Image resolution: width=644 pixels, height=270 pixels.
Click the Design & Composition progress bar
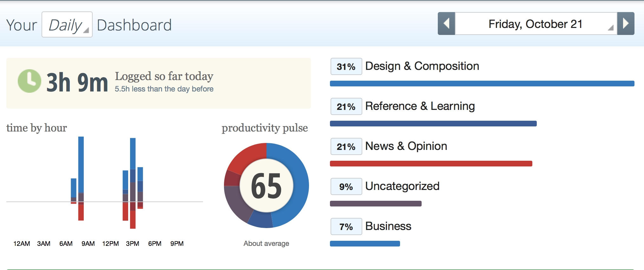click(482, 84)
